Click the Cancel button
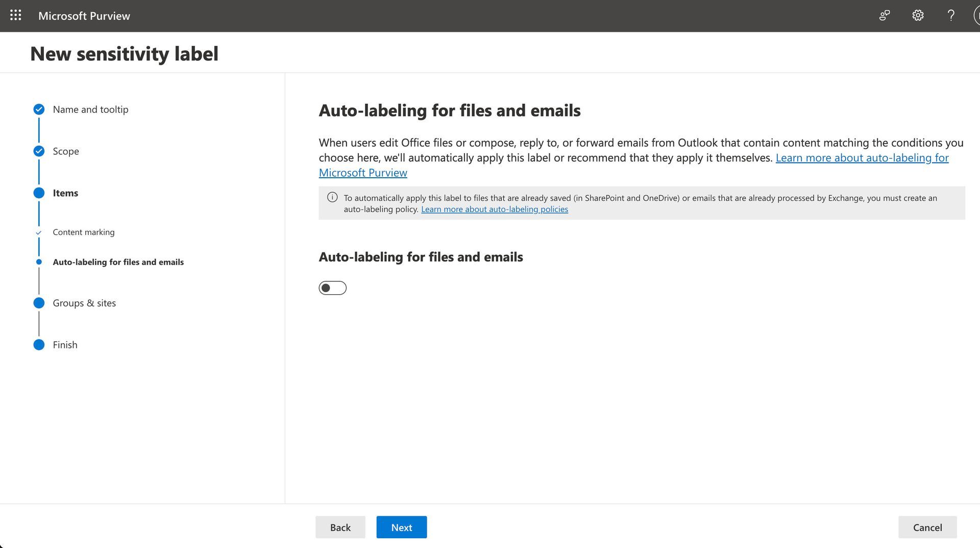980x548 pixels. (x=927, y=527)
